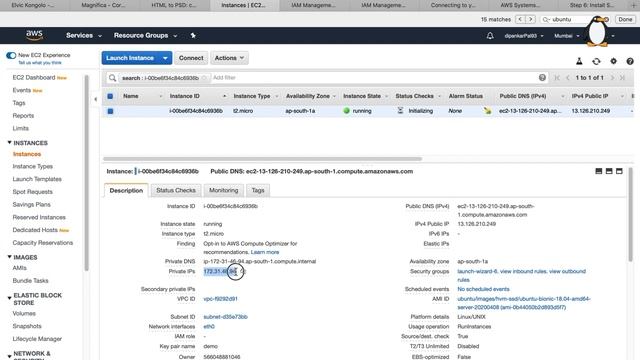640x360 pixels.
Task: Switch to the Description tab
Action: 126,191
